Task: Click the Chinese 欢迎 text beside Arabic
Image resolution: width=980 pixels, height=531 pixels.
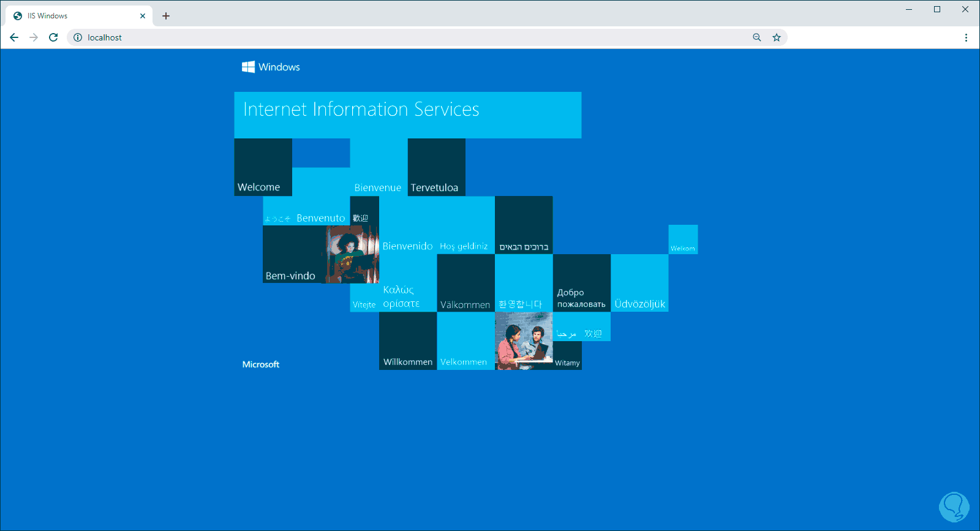Action: [x=593, y=334]
